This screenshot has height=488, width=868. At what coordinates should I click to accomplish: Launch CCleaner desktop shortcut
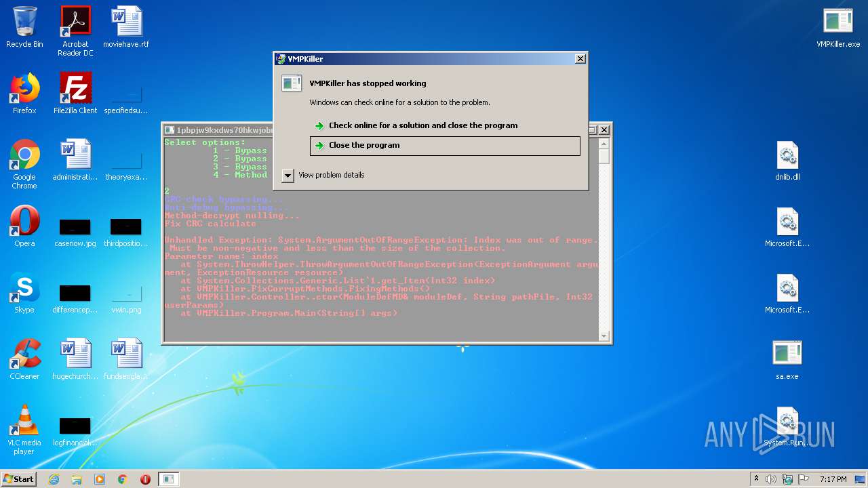[24, 359]
